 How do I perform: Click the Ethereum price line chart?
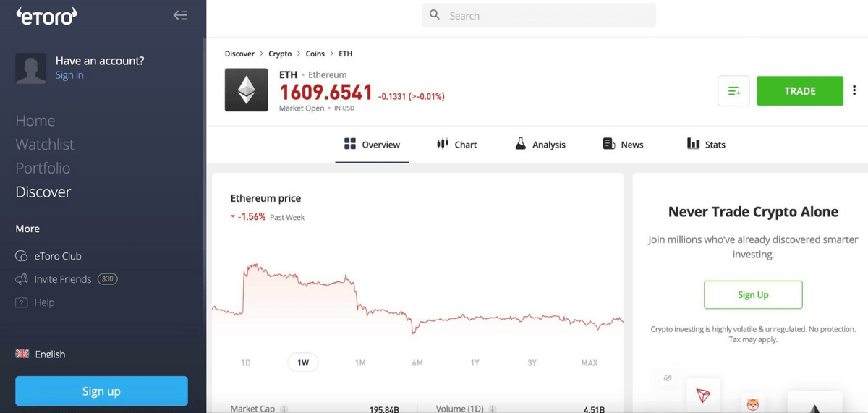pos(417,299)
